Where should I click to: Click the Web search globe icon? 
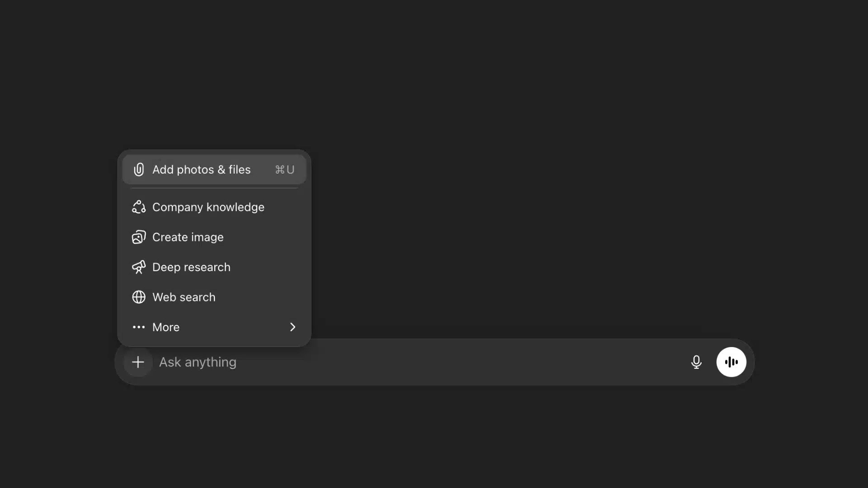pyautogui.click(x=139, y=297)
